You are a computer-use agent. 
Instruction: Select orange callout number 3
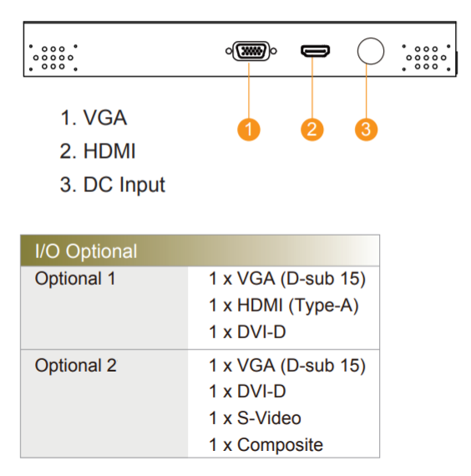(x=367, y=129)
